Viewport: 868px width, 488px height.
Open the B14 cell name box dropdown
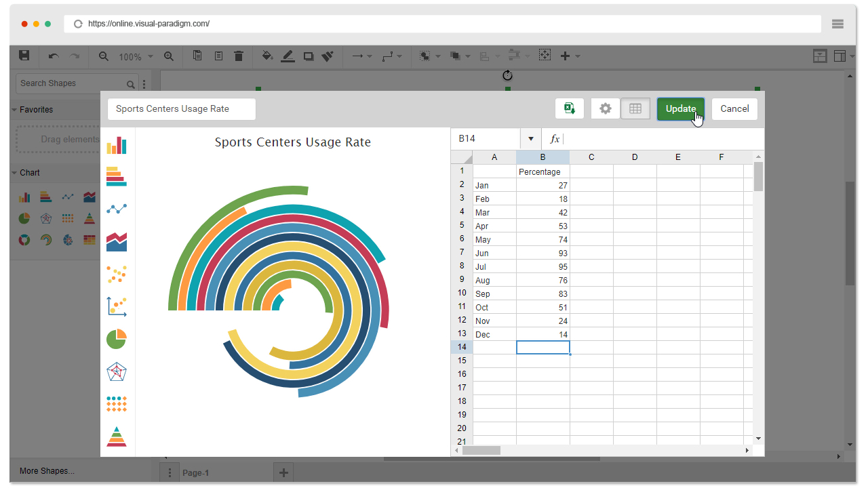(x=530, y=139)
